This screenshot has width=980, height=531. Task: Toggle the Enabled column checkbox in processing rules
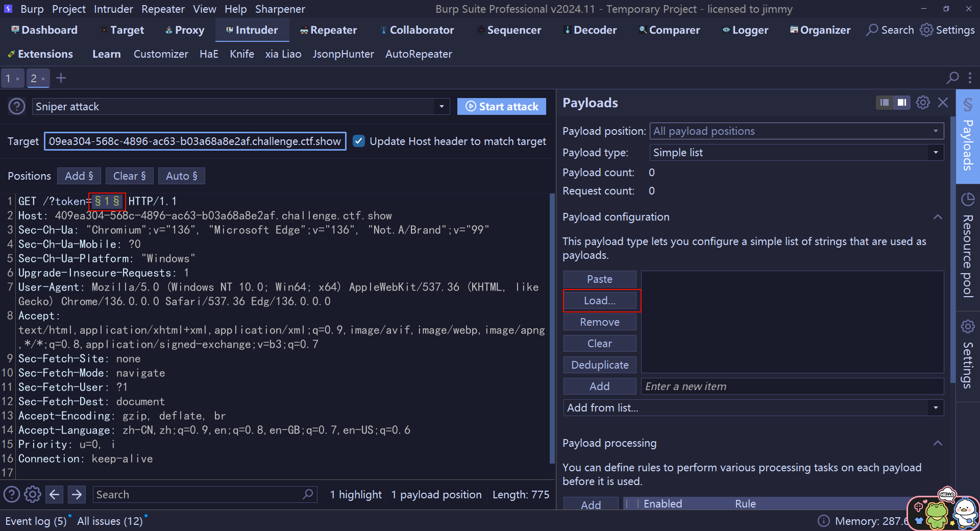click(x=632, y=504)
